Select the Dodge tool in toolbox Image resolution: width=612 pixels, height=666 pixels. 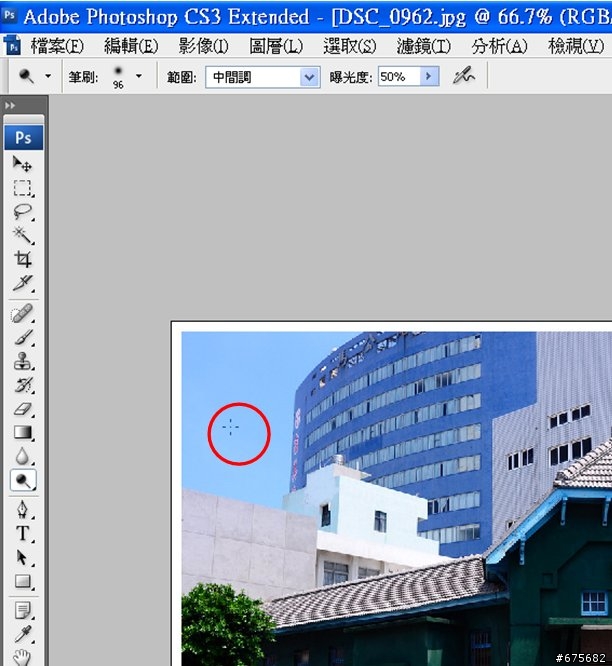[23, 480]
